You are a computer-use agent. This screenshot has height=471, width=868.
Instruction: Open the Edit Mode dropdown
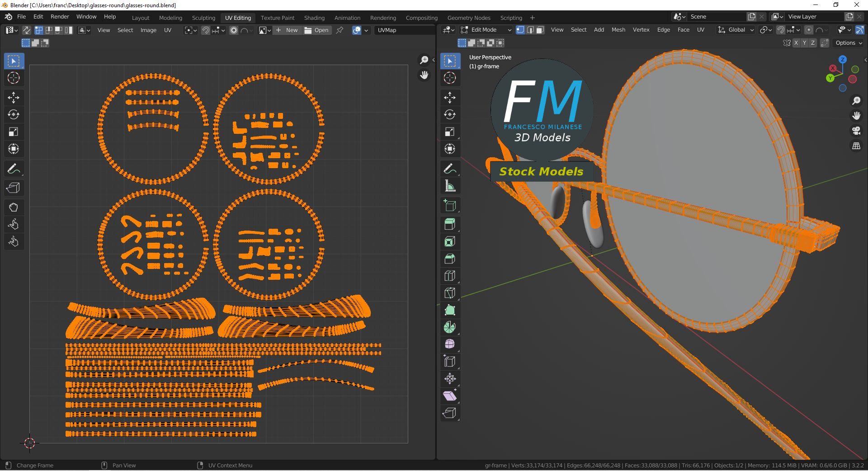coord(486,30)
